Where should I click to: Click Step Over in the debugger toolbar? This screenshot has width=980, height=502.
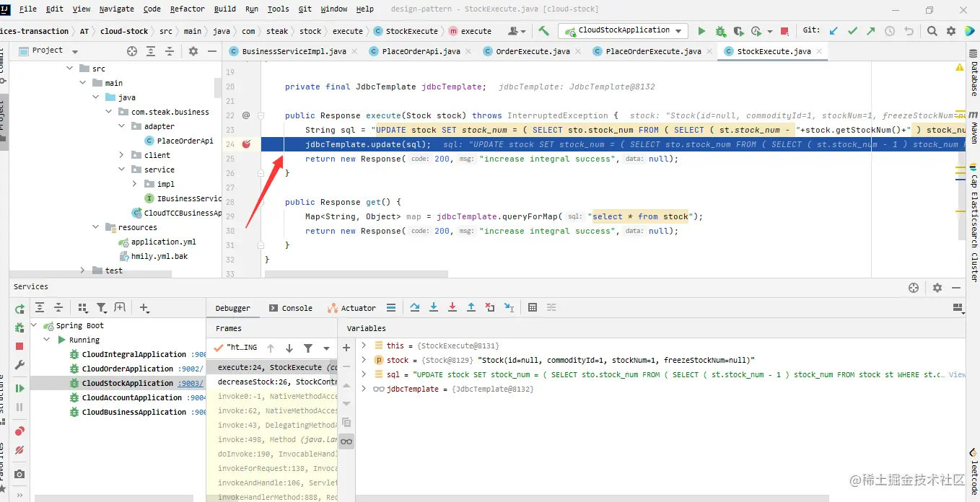click(x=415, y=307)
